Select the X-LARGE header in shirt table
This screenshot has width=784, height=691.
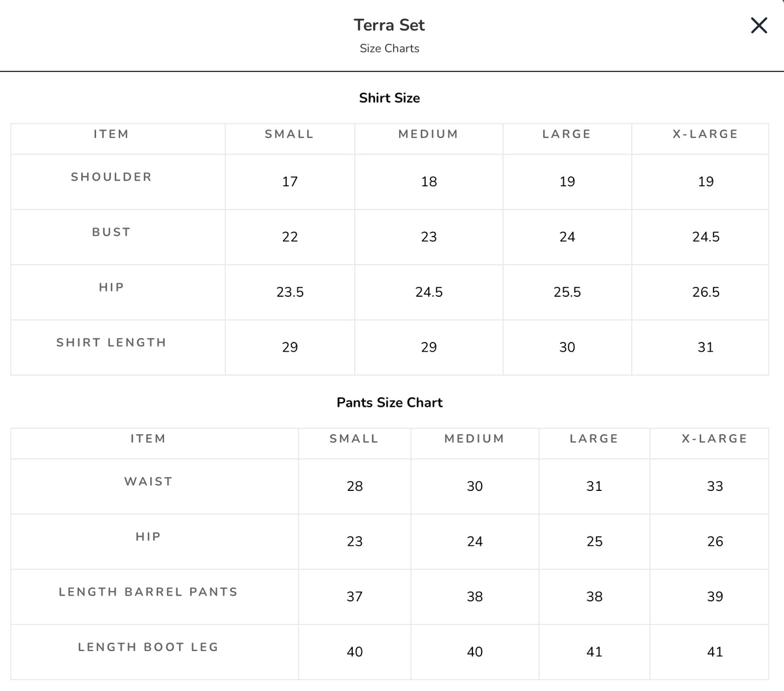coord(706,134)
